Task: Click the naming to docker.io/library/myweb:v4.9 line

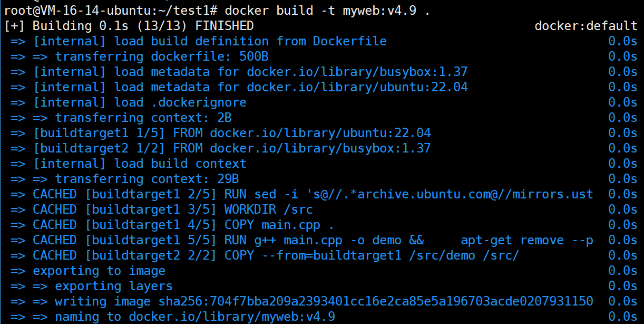Action: point(173,317)
